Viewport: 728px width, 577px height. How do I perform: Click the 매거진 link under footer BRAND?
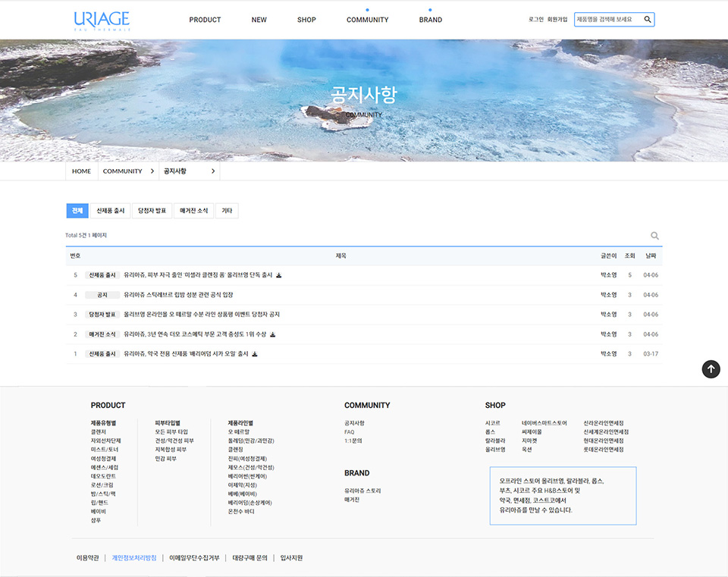[352, 500]
